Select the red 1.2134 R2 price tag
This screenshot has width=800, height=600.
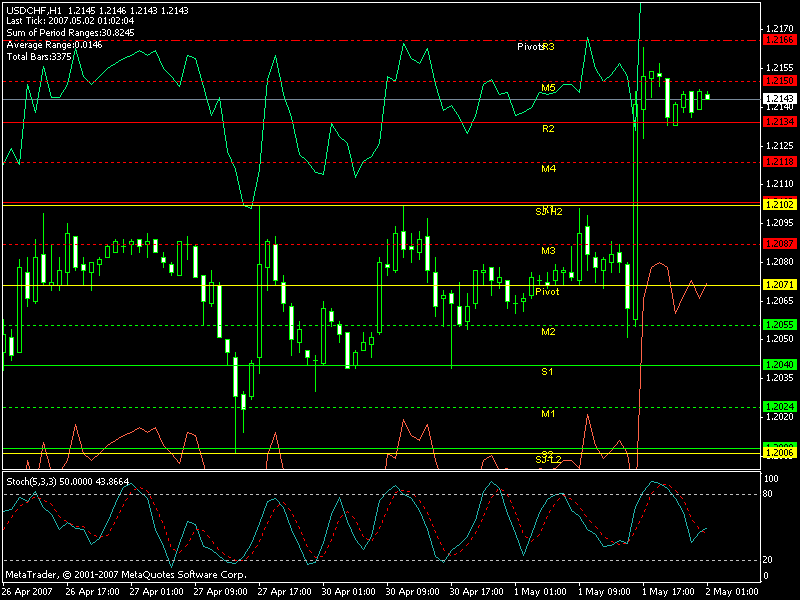(779, 121)
